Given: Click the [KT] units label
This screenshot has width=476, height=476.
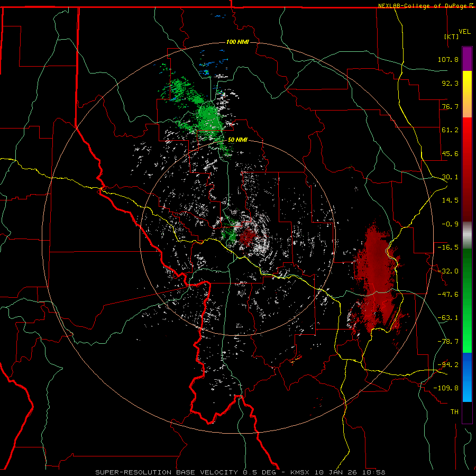Looking at the screenshot, I should coord(452,36).
